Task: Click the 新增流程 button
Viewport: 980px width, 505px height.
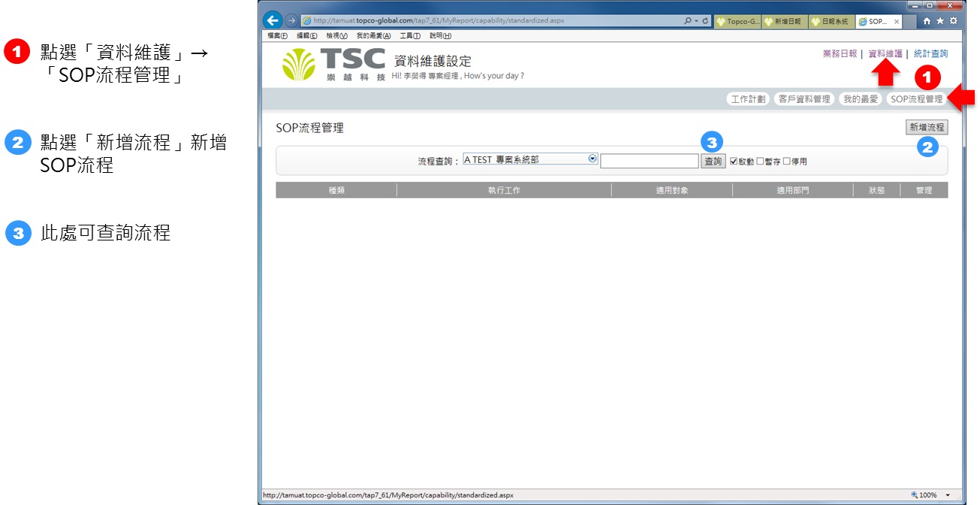Action: pos(927,128)
